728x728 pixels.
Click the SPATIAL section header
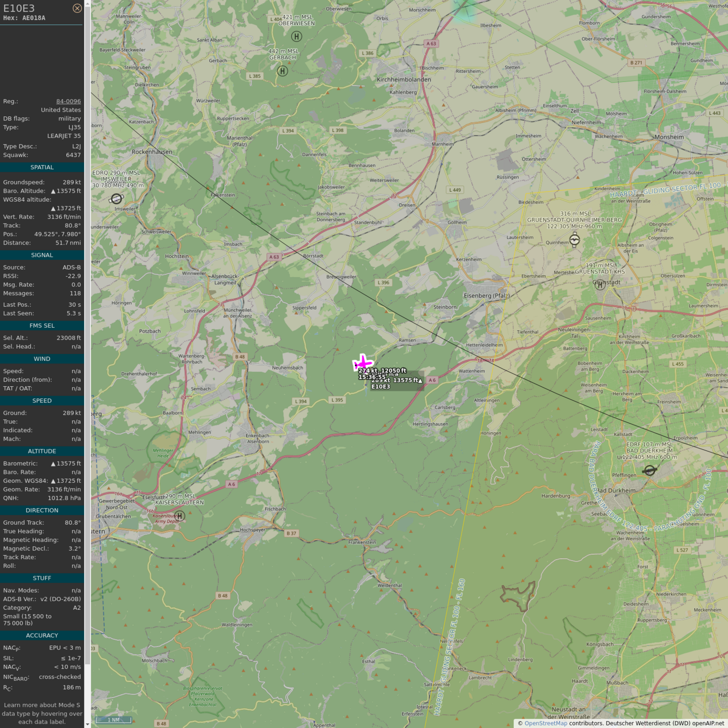[x=42, y=167]
